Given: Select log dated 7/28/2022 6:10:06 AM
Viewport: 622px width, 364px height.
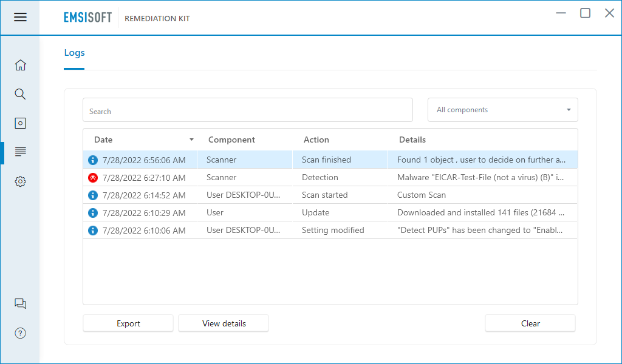Looking at the screenshot, I should pos(144,231).
